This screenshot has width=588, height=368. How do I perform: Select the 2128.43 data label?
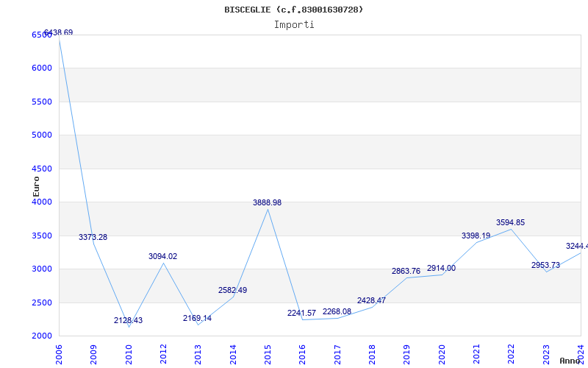click(128, 321)
